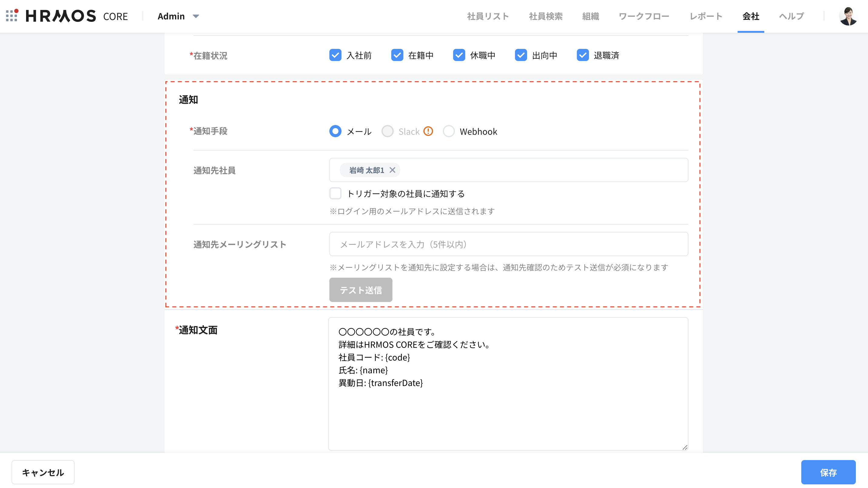Uncheck the 退職済 checkbox
The image size is (868, 488).
coord(583,55)
